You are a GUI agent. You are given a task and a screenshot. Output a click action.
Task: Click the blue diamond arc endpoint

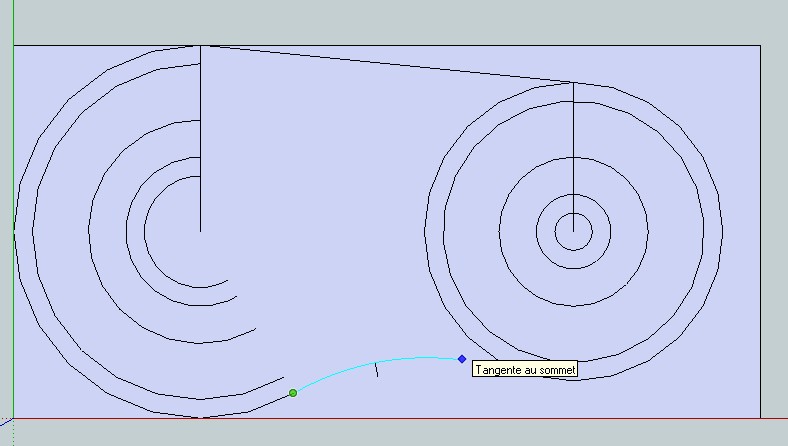(x=462, y=359)
